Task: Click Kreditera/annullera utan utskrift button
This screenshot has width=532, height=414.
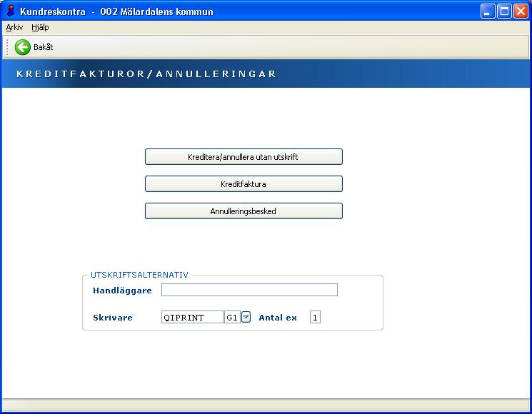Action: coord(244,157)
